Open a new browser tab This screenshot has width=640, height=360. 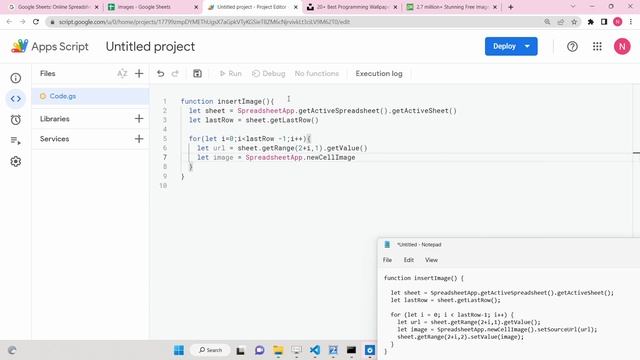coord(511,7)
